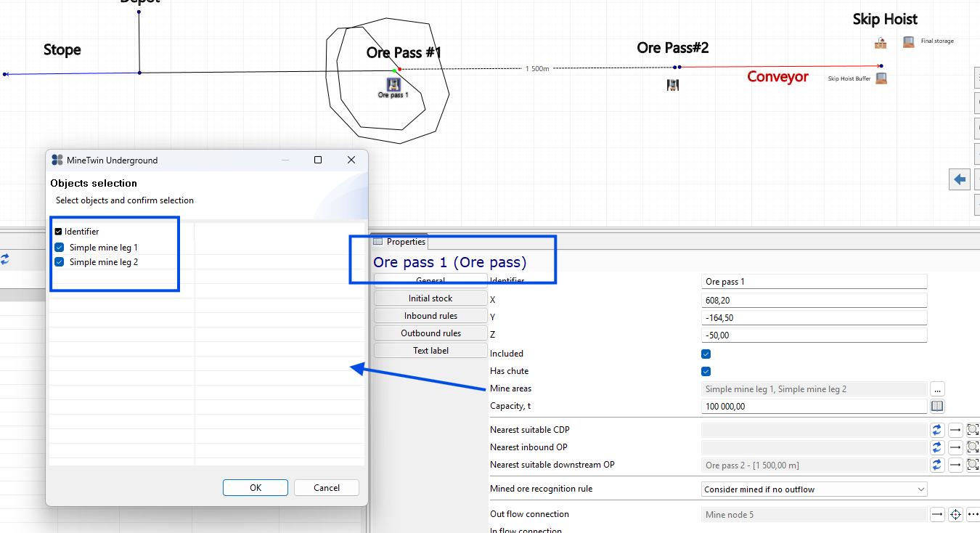
Task: Click the 'Conveyor' label on canvas
Action: (777, 77)
